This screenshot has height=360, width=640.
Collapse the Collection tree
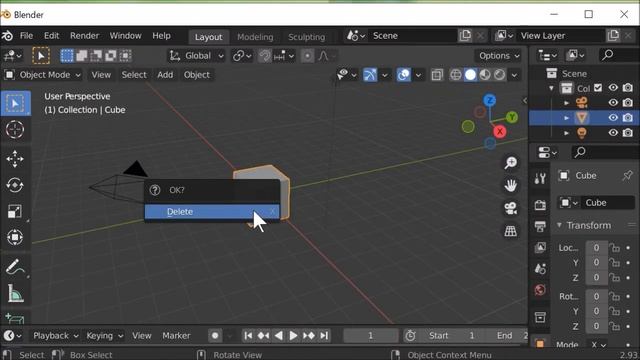point(551,88)
